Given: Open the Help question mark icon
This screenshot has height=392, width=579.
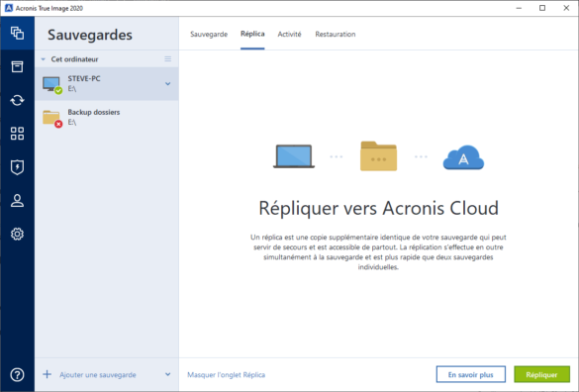Looking at the screenshot, I should (17, 374).
